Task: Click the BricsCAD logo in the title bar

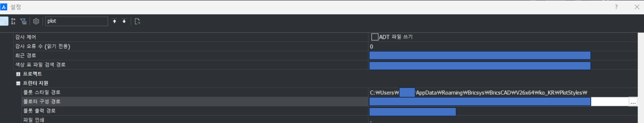Action: (x=4, y=7)
